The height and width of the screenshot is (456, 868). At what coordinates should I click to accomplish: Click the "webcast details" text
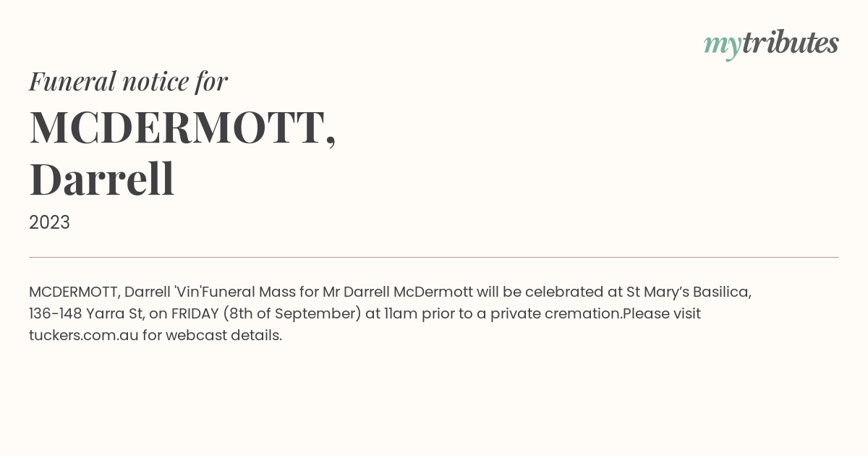coord(224,335)
